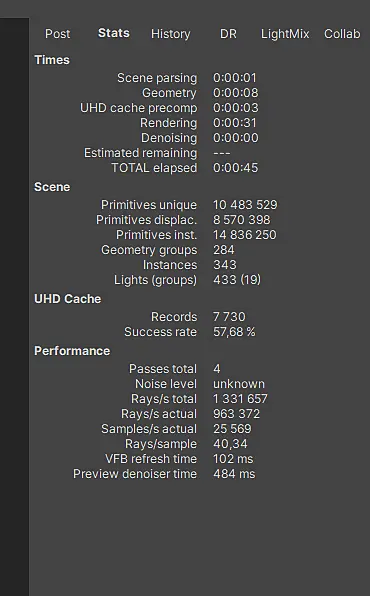Click the Lights (groups) value

(x=237, y=280)
